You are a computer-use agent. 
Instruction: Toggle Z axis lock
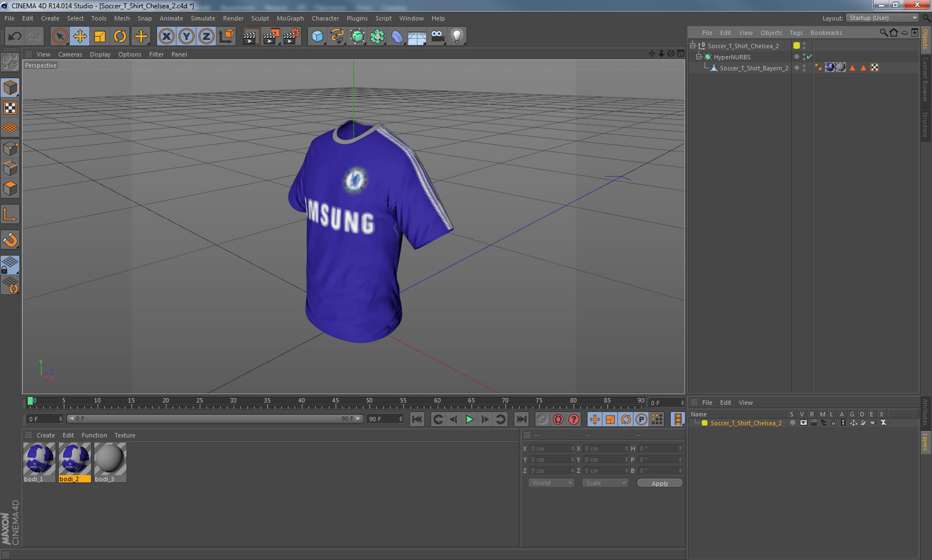[206, 37]
